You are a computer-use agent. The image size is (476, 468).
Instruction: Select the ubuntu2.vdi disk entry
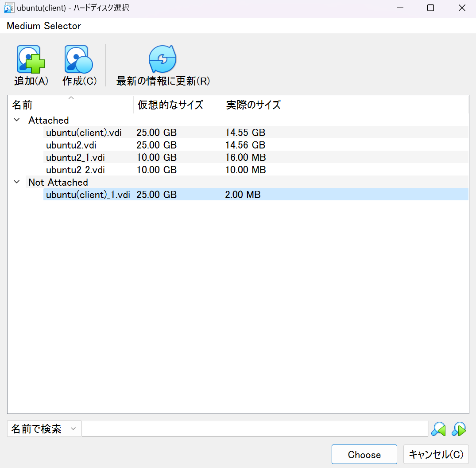71,144
